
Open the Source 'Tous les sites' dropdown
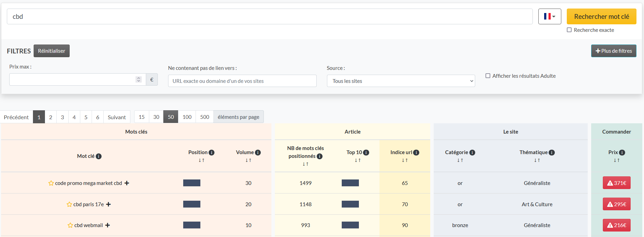click(401, 81)
